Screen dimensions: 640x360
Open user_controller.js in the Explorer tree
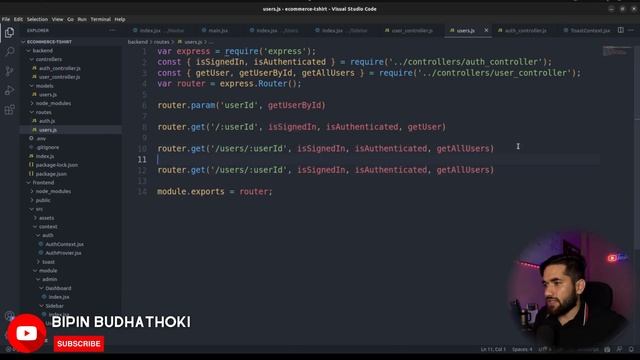[59, 77]
